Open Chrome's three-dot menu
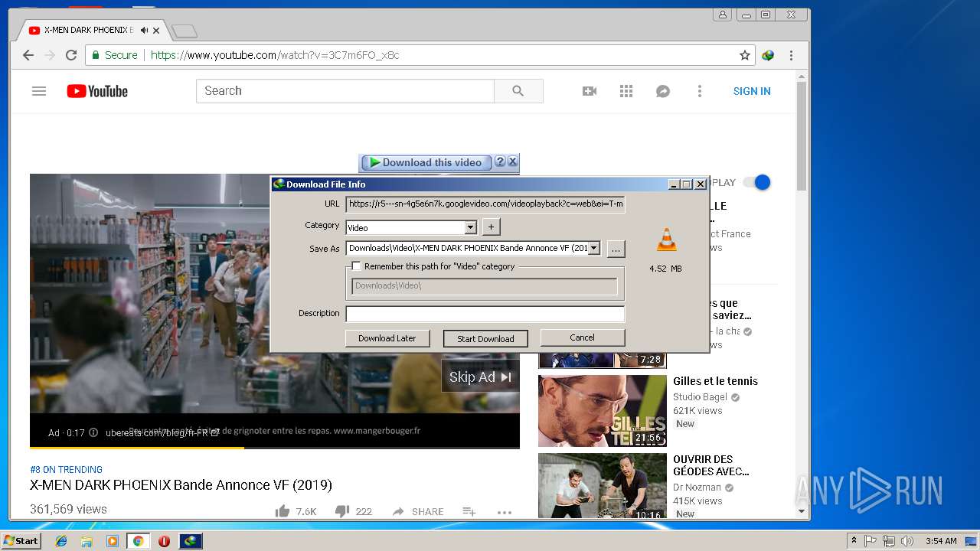 (791, 55)
